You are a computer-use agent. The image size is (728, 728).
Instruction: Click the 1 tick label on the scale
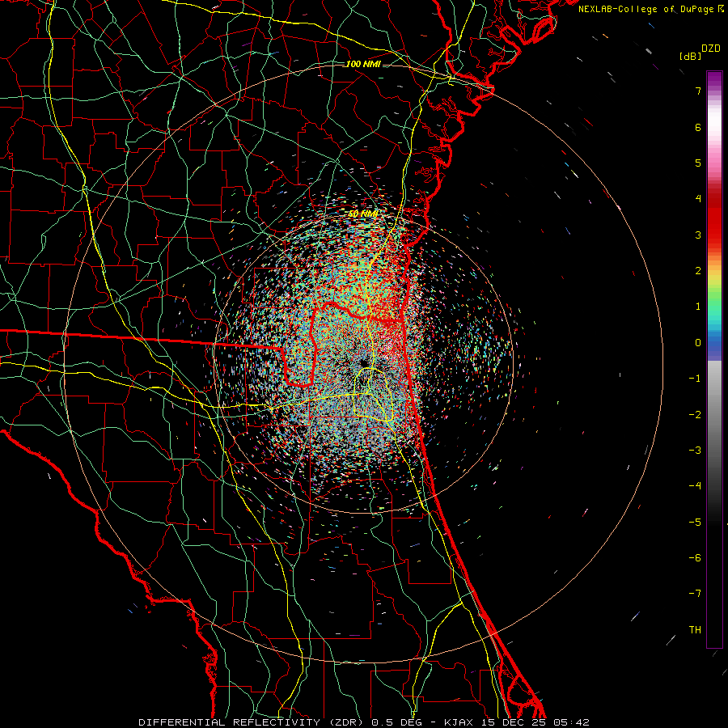[698, 307]
